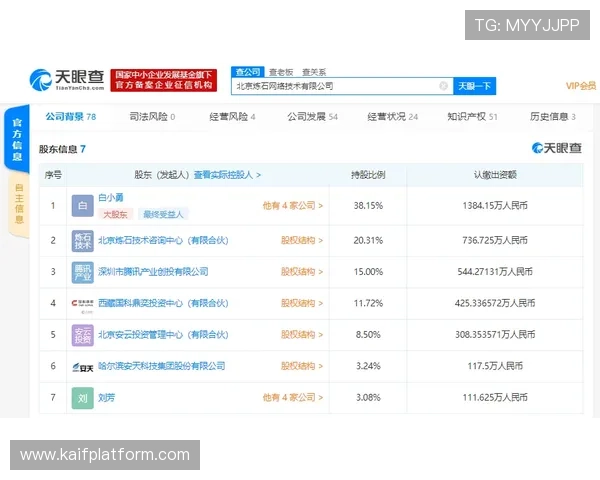Open the 刘芳 avatar icon

tap(83, 398)
